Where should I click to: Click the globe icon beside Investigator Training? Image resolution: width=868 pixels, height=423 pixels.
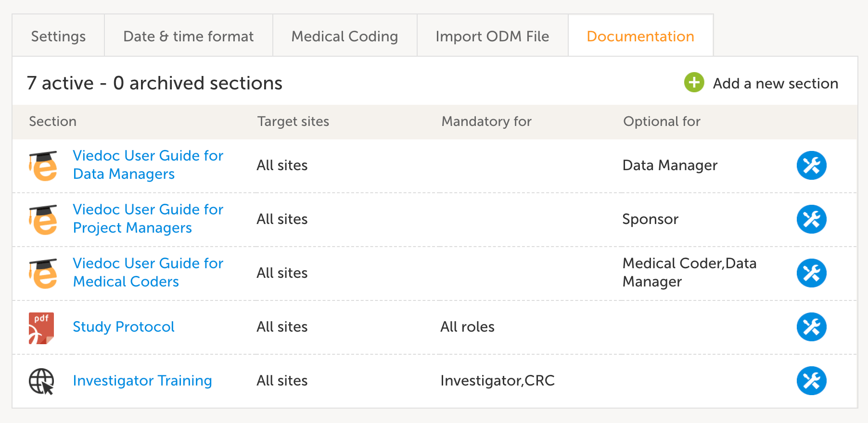pyautogui.click(x=41, y=381)
